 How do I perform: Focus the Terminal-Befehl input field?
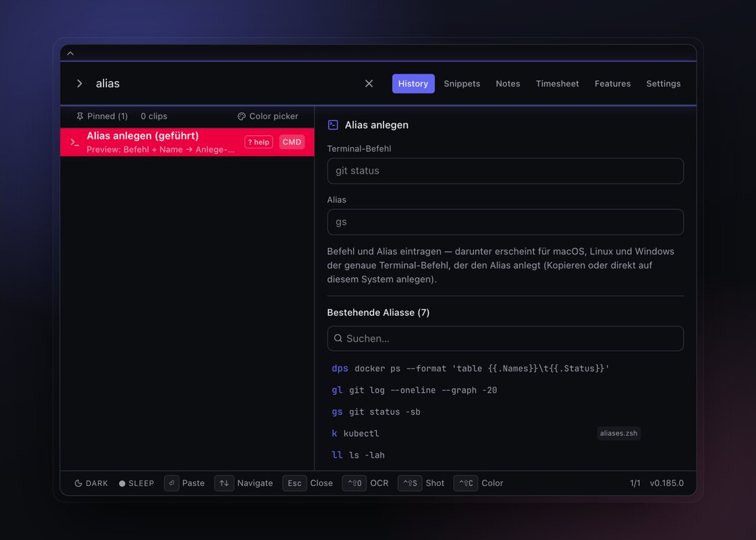506,171
